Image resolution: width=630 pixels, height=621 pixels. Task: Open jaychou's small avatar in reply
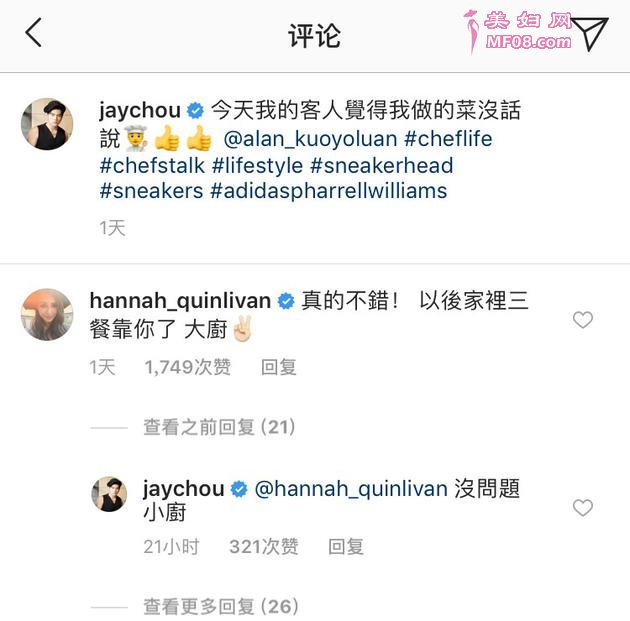(109, 494)
